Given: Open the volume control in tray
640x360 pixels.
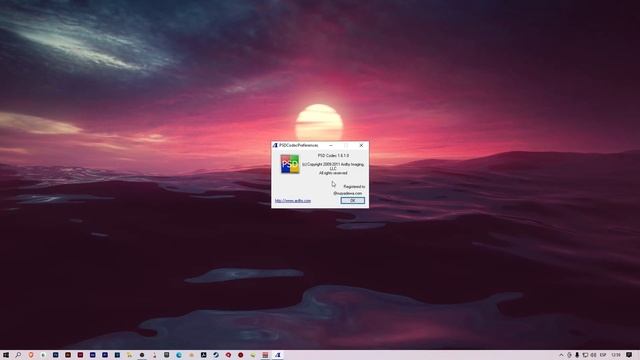Looking at the screenshot, I should click(593, 355).
